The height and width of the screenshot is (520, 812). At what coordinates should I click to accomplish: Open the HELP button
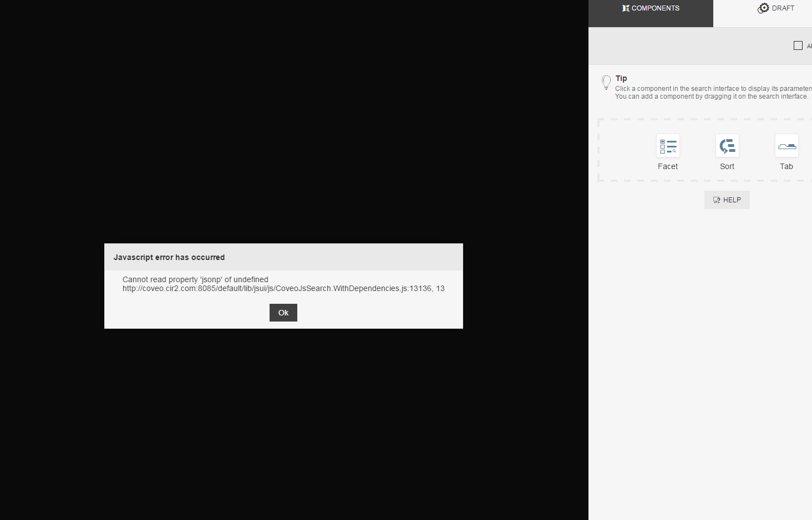727,200
